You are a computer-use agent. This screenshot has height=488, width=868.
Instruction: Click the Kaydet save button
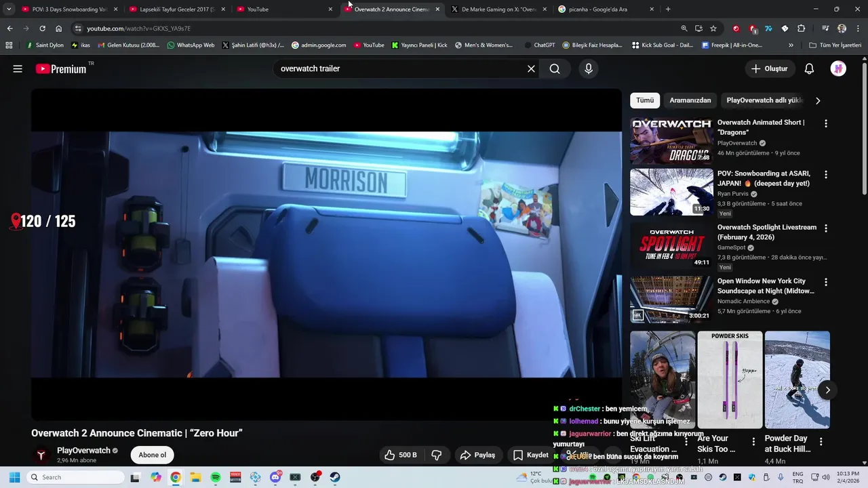pos(531,455)
